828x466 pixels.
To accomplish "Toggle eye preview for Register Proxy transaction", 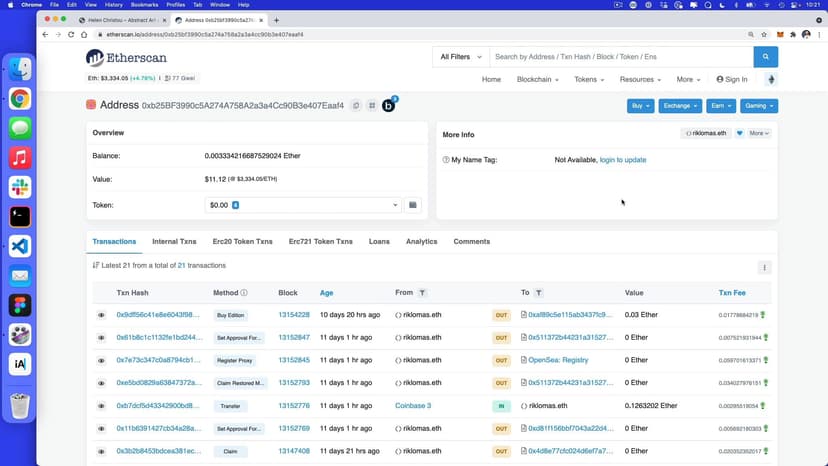I will pyautogui.click(x=101, y=360).
